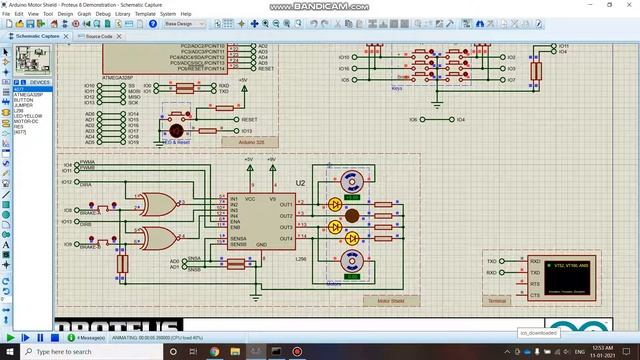This screenshot has width=640, height=360.
Task: Open a project using the folder icon
Action: [20, 24]
